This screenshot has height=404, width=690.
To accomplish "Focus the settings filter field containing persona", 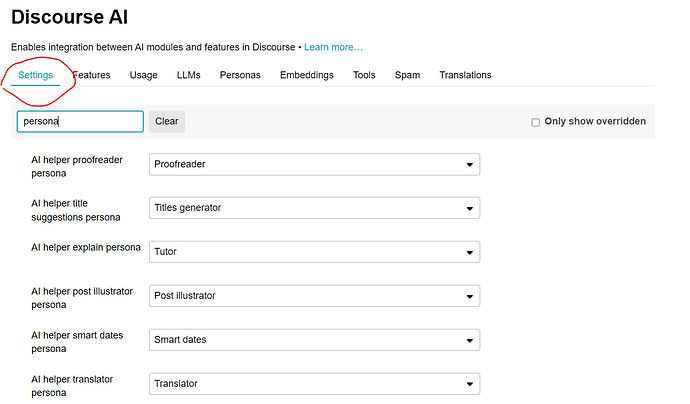I will click(x=80, y=121).
